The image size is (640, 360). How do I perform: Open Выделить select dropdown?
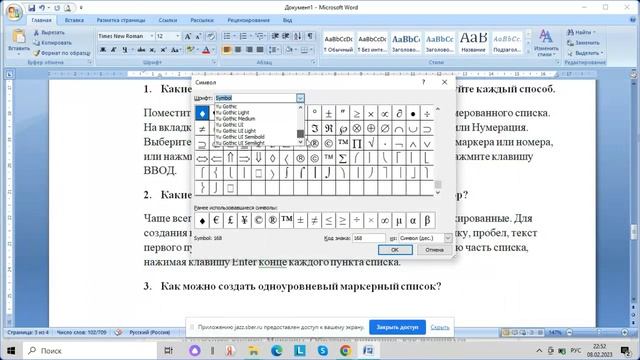585,53
